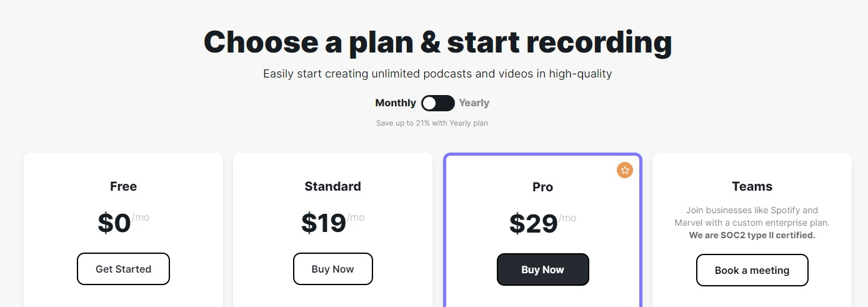The image size is (868, 307).
Task: Click the orange star badge on Pro card
Action: 625,170
